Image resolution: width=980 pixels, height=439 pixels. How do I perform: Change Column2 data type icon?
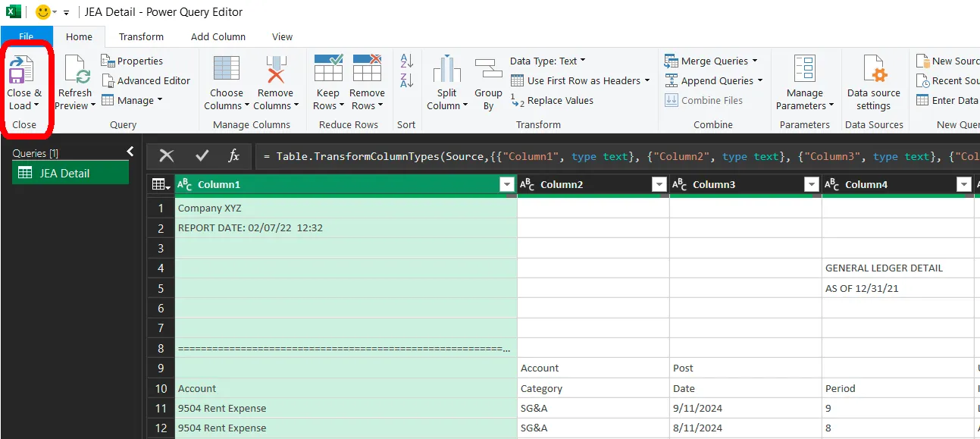[528, 184]
